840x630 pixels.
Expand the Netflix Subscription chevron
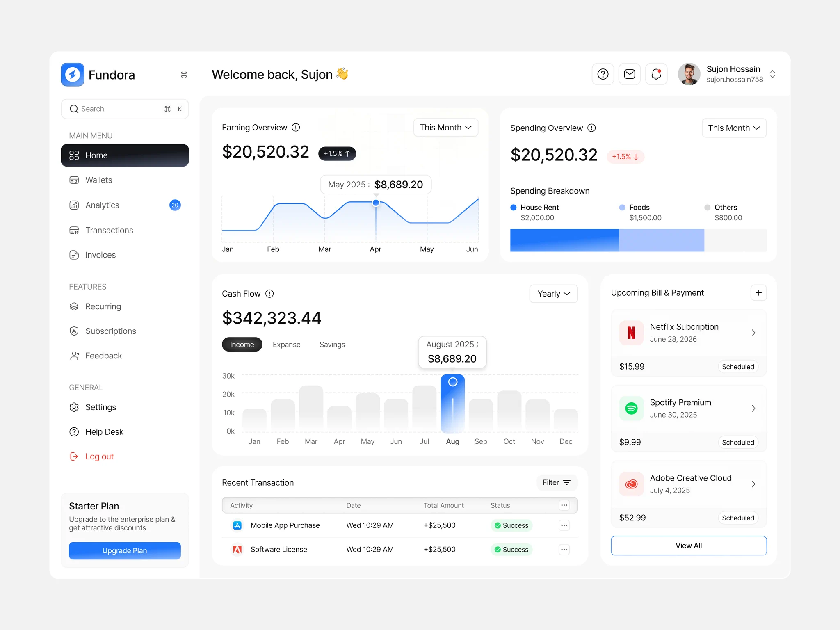coord(753,333)
